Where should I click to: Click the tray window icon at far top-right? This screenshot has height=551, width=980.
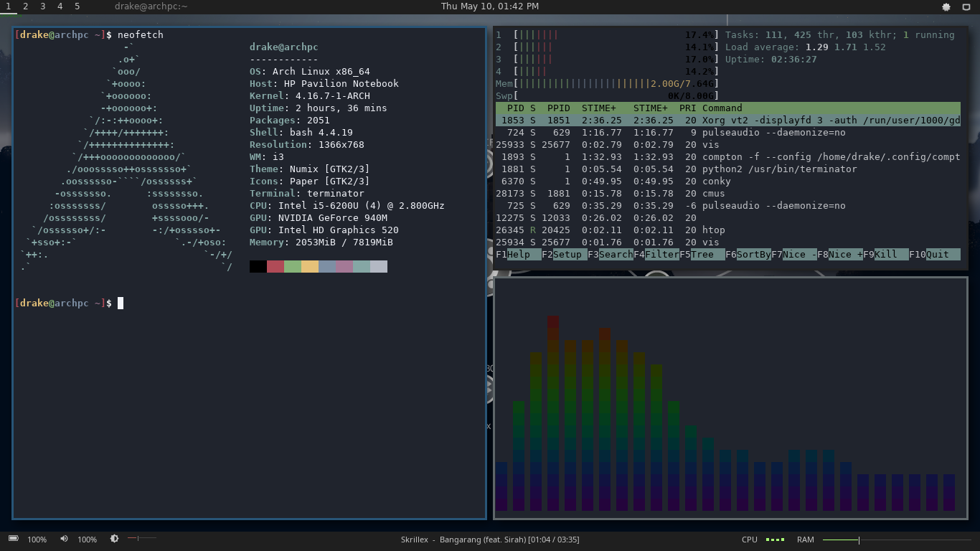click(x=966, y=6)
